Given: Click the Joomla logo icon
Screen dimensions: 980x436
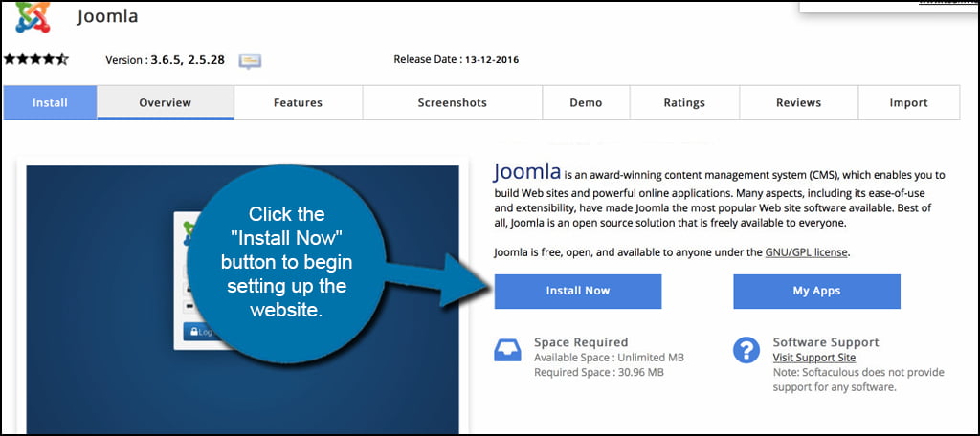Looking at the screenshot, I should [x=33, y=17].
